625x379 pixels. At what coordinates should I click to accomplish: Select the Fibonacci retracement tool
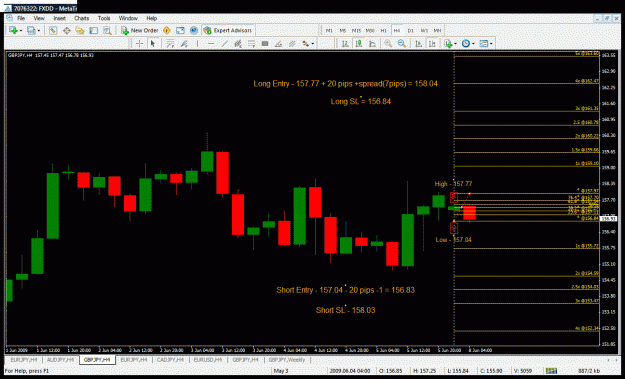click(251, 43)
